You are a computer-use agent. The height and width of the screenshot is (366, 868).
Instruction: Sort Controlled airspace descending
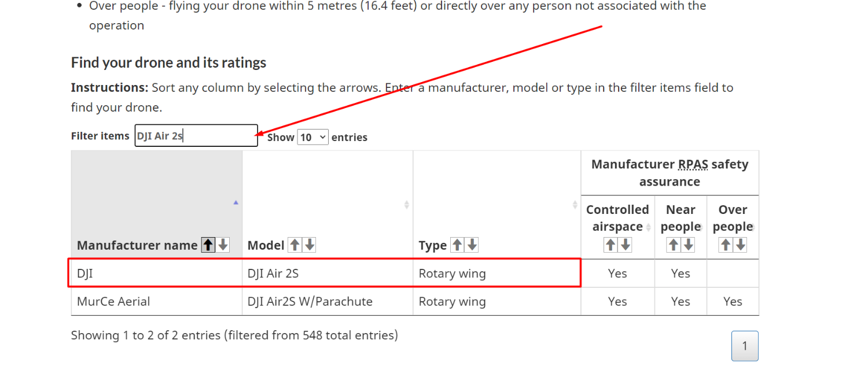(626, 245)
